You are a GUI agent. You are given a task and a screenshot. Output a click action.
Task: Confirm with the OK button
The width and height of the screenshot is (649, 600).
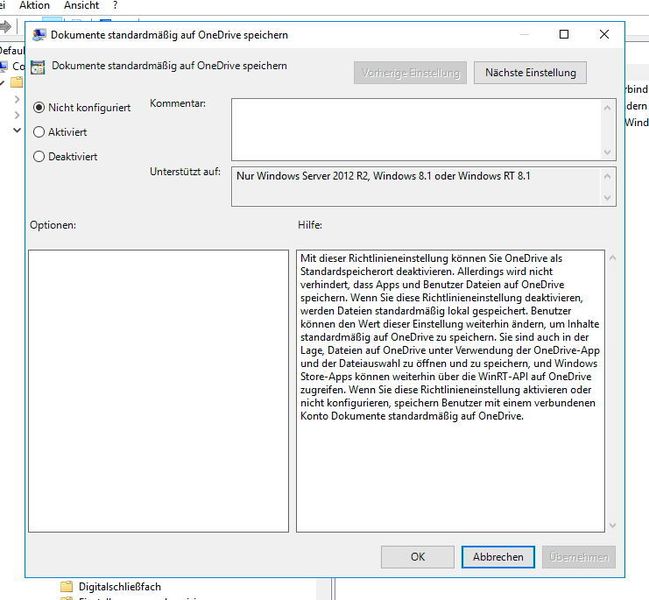(418, 557)
